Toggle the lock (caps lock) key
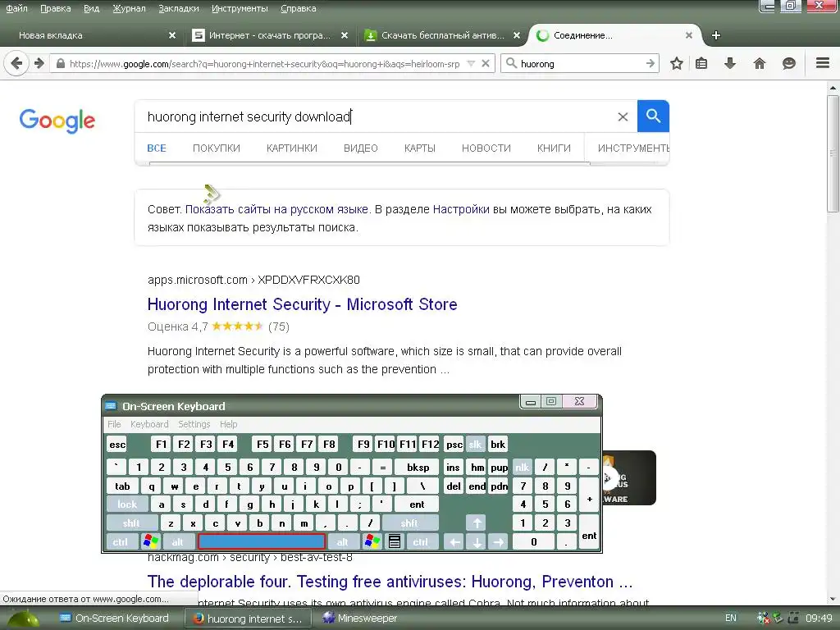This screenshot has height=630, width=840. coord(127,504)
